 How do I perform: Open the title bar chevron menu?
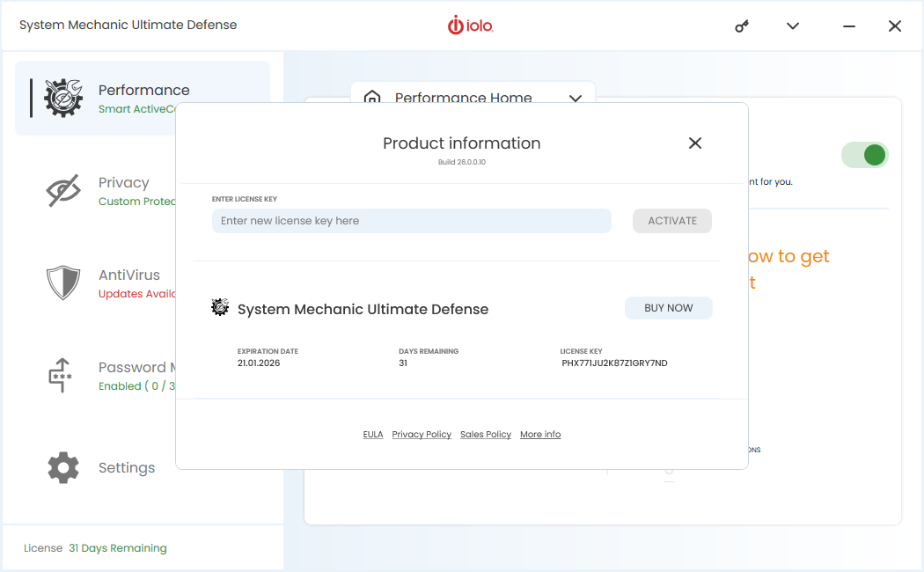[x=793, y=26]
